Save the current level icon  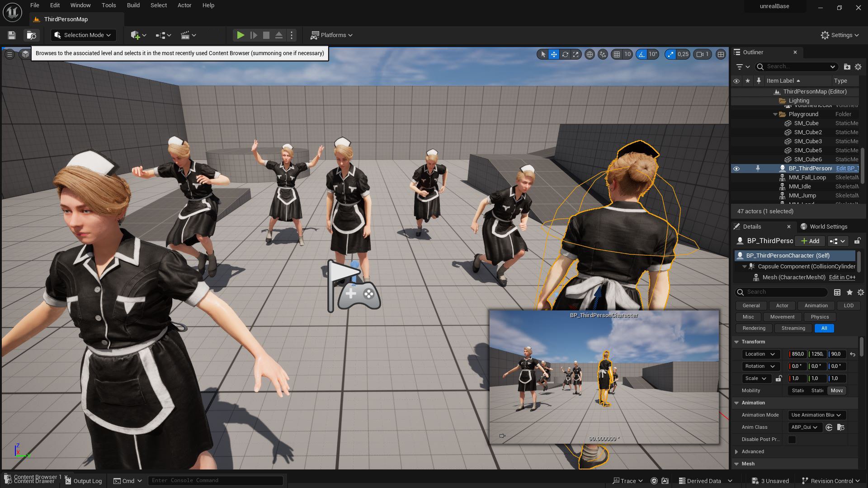12,35
